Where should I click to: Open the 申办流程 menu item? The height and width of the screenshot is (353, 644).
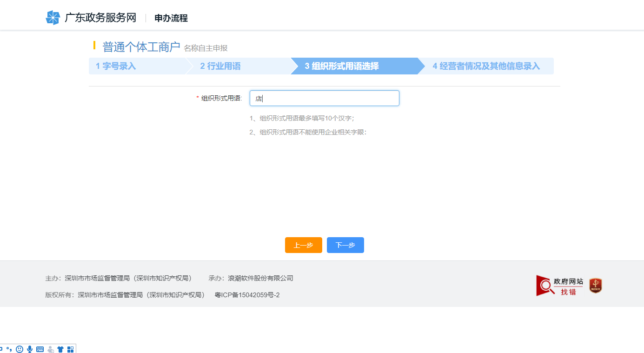(x=171, y=18)
